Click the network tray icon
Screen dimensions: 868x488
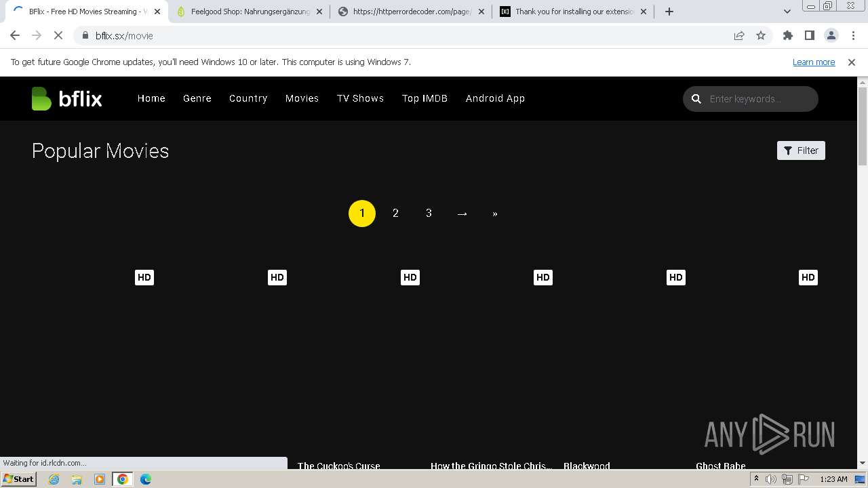click(x=787, y=479)
